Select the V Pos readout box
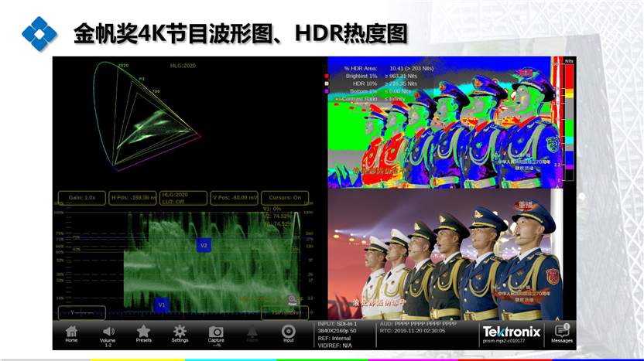 234,197
